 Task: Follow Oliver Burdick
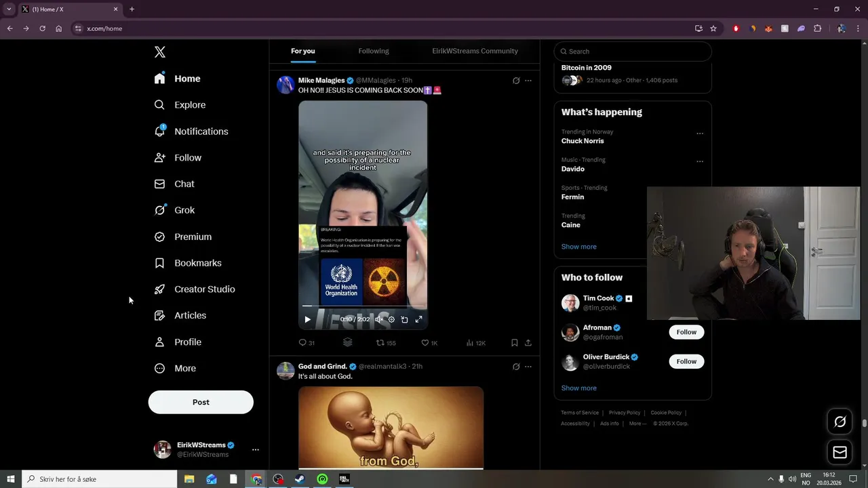[x=686, y=361]
